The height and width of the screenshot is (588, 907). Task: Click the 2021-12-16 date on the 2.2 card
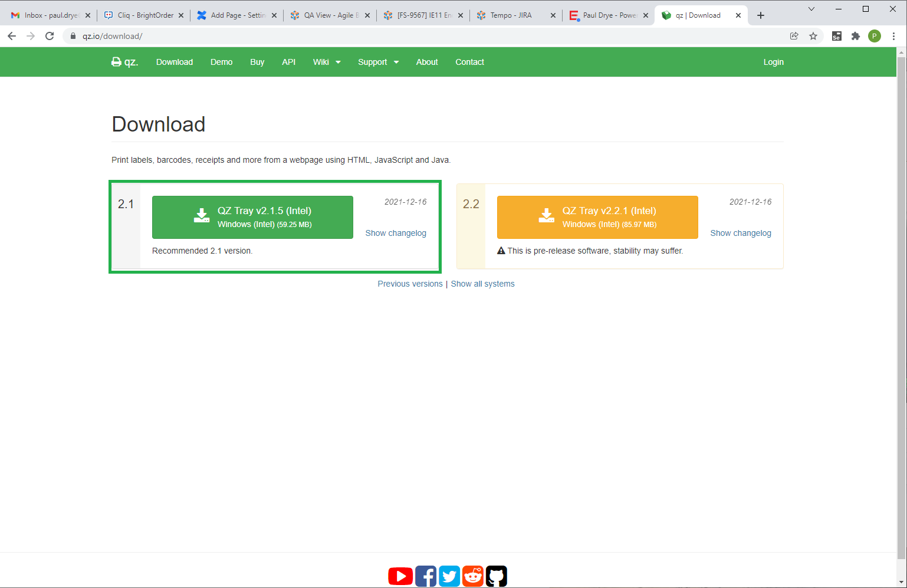click(x=750, y=202)
